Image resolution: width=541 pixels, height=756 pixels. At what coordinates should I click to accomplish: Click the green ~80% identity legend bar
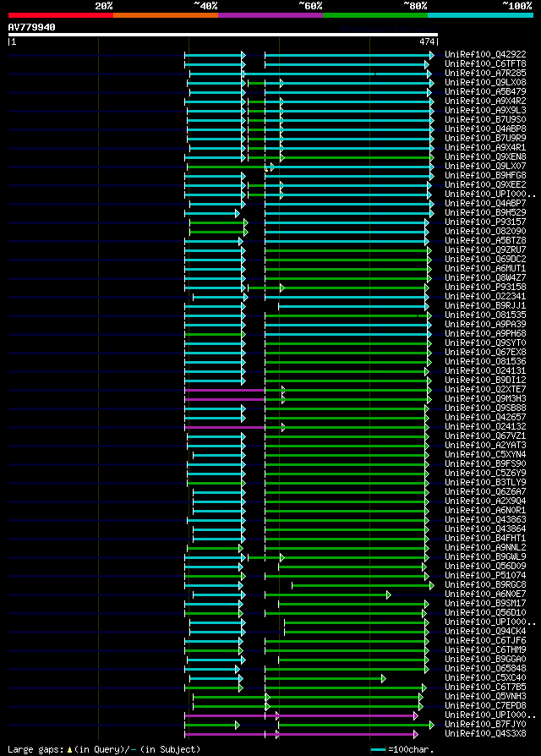point(375,15)
